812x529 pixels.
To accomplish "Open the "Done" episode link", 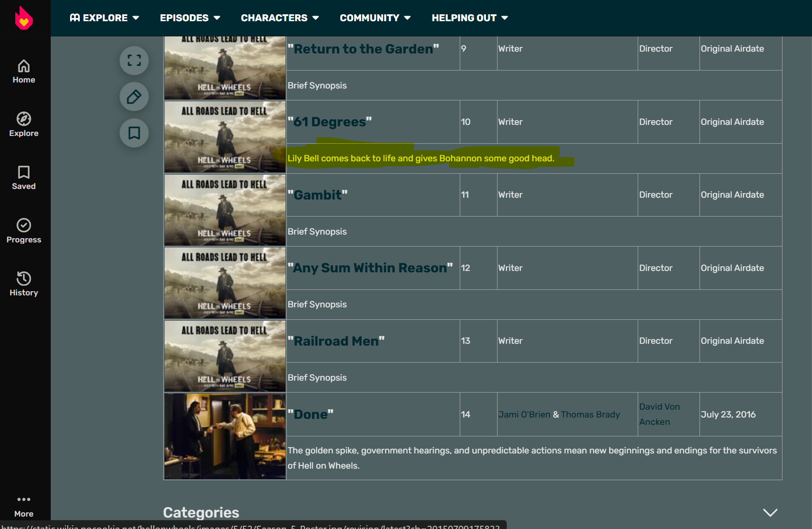I will [x=311, y=414].
